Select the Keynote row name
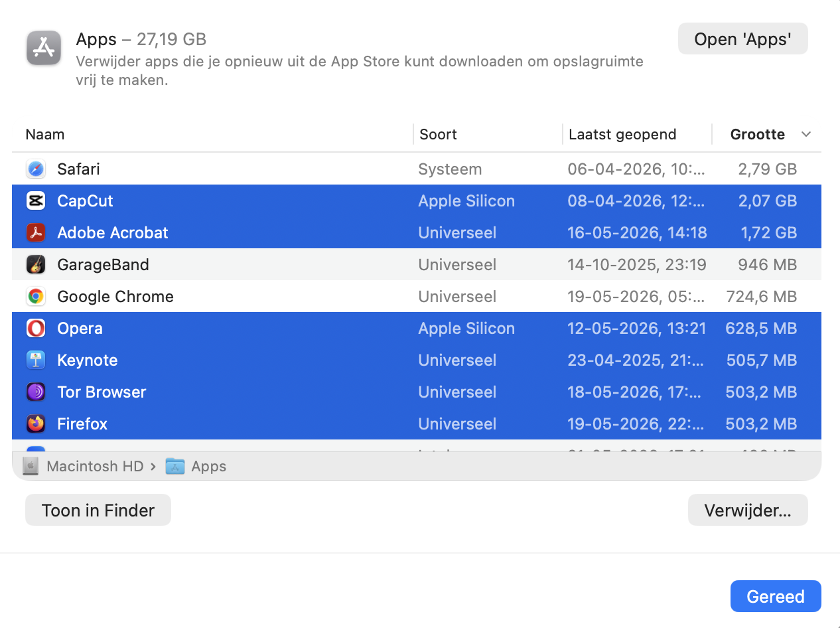Screen dimensions: 840x628 tap(88, 360)
